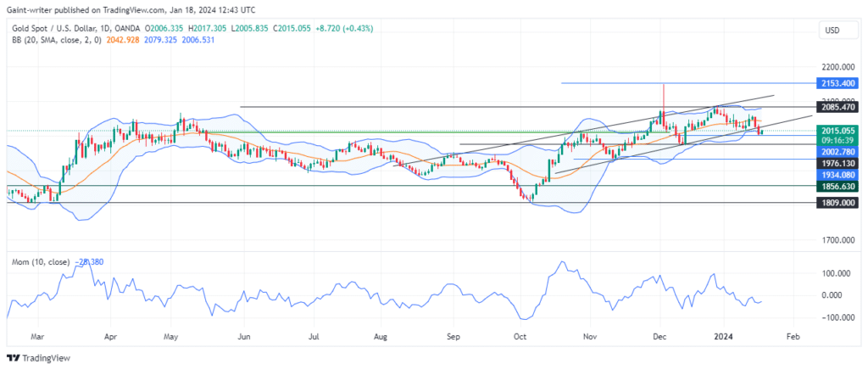This screenshot has height=370, width=868.
Task: Click the BB lower value 2006.531
Action: pos(198,40)
